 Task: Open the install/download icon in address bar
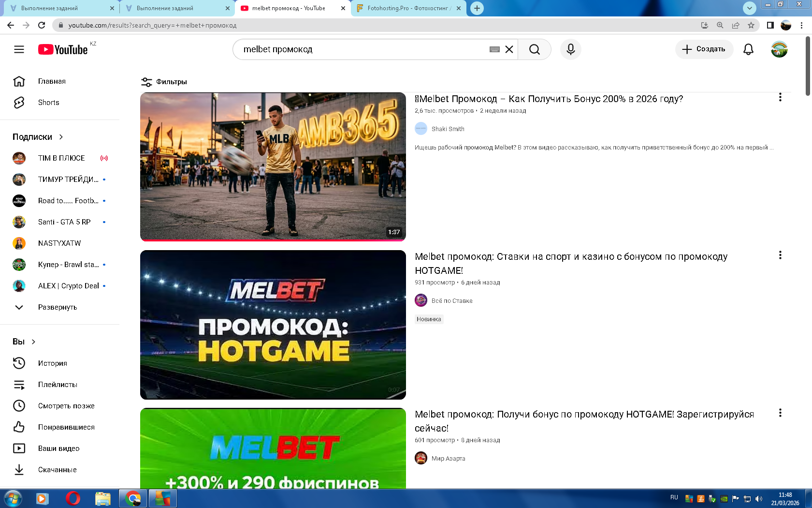click(705, 25)
